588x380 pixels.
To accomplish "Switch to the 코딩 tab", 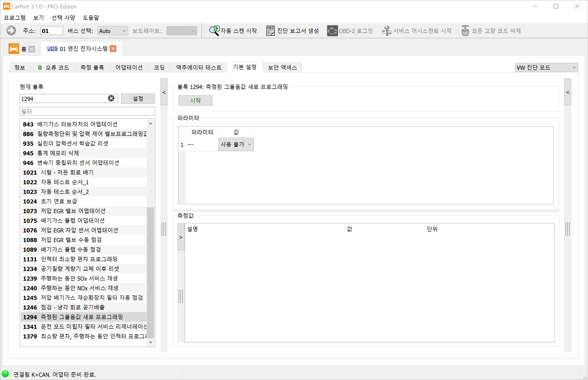I will pyautogui.click(x=159, y=67).
